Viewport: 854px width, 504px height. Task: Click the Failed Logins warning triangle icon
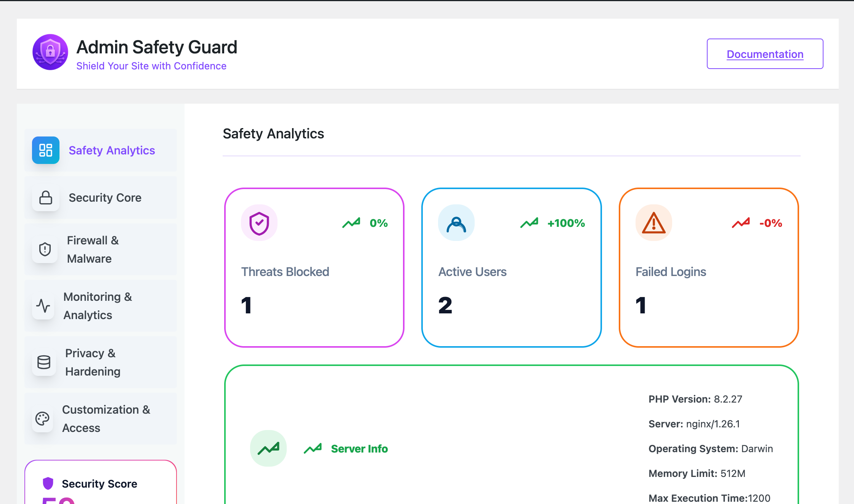click(x=654, y=223)
